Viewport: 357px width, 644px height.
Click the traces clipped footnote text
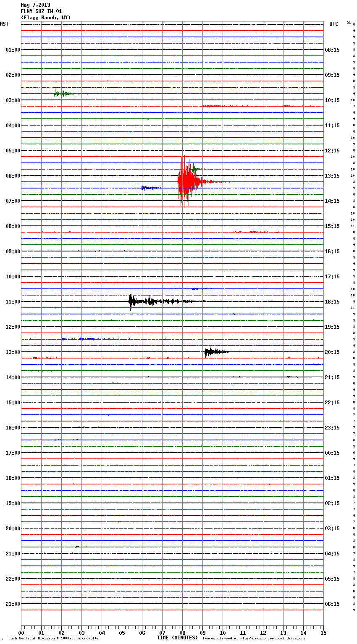point(254,638)
